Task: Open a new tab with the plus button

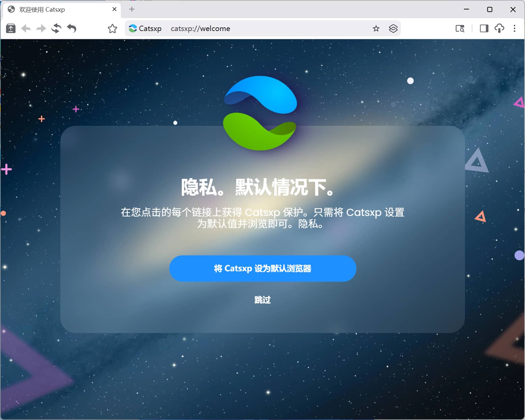Action: pos(132,9)
